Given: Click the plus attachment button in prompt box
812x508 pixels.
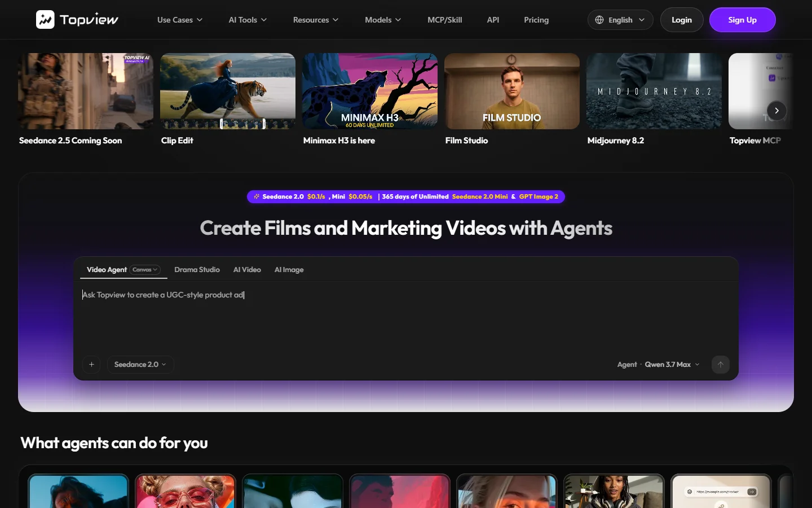Looking at the screenshot, I should (x=91, y=365).
